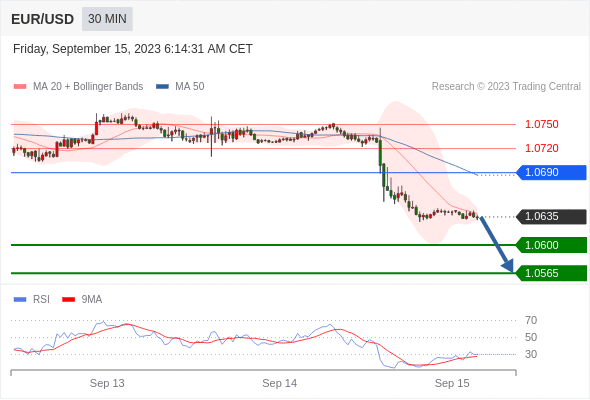Click the MA 20 + Bollinger Bands legend swatch

(20, 87)
